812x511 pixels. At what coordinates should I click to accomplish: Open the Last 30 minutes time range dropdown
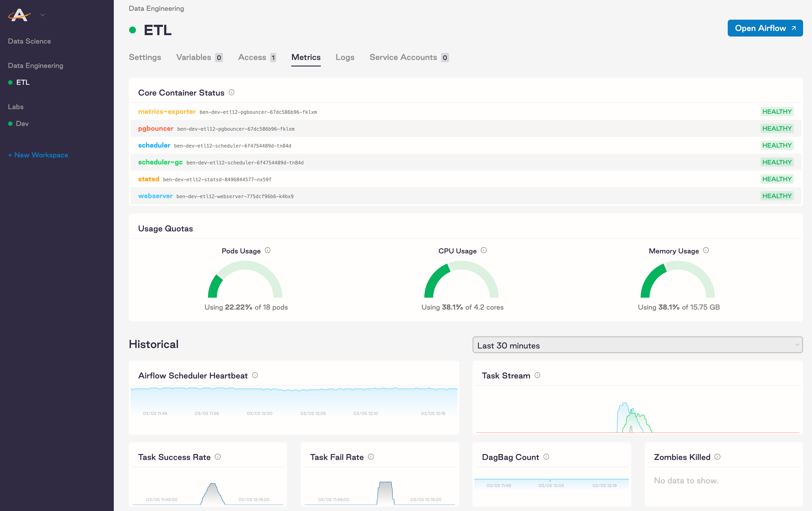(637, 345)
